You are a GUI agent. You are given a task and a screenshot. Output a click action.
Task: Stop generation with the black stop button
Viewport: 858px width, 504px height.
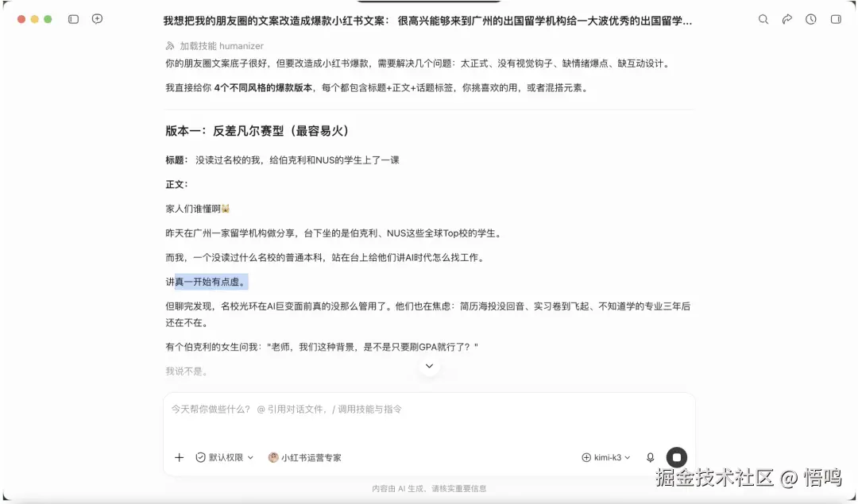pos(676,457)
